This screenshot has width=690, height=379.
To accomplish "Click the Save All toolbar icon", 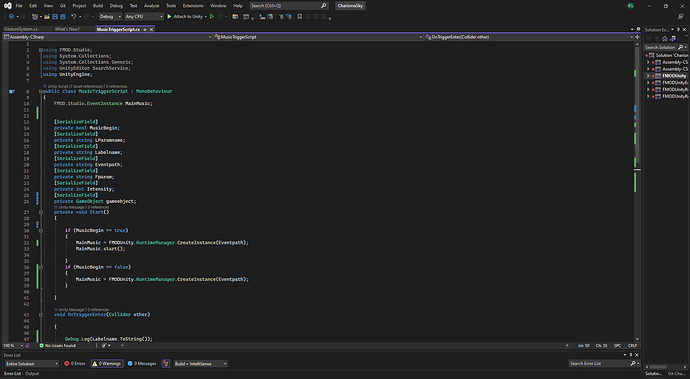I will click(x=63, y=17).
